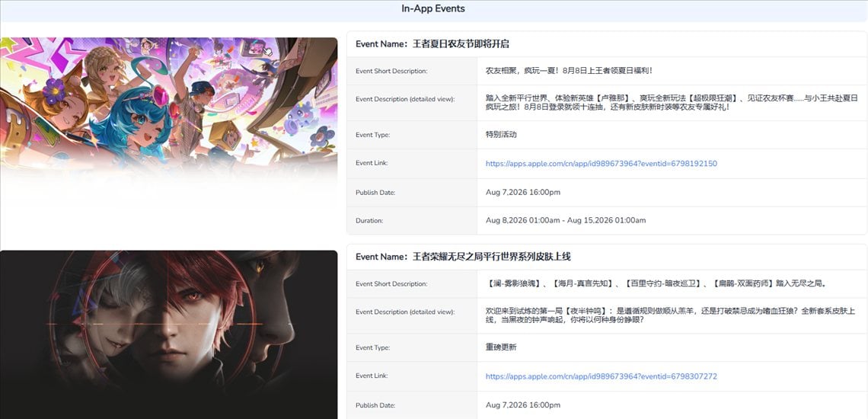Click the Duration label in first event
The height and width of the screenshot is (419, 868).
pos(369,221)
